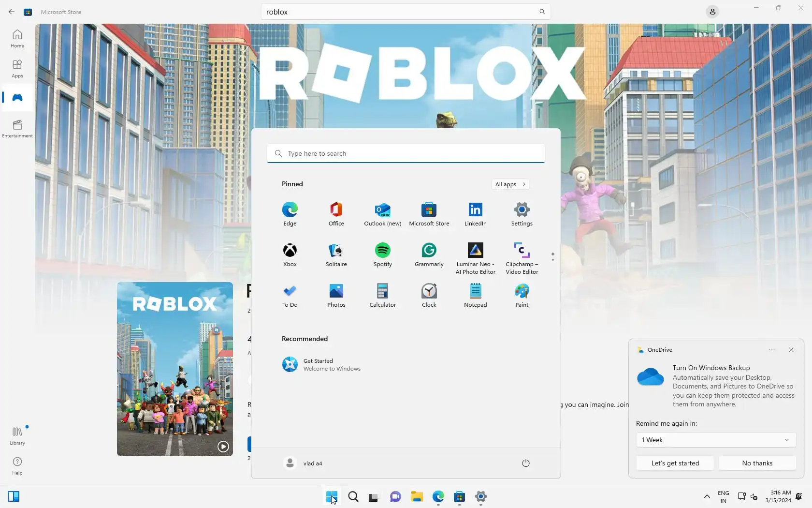Screen dimensions: 812x508
Task: Launch Calculator from the Start menu
Action: pyautogui.click(x=383, y=296)
